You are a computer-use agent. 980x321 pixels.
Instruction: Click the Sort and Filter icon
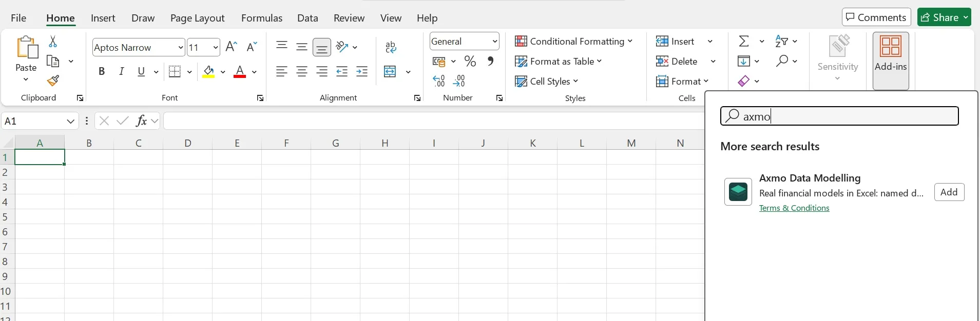782,41
